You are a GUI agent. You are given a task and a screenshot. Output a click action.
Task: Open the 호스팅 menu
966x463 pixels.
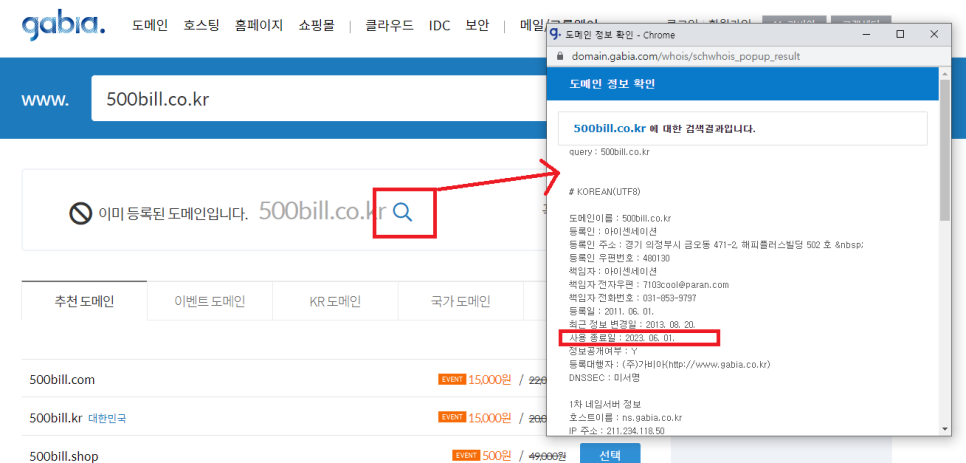[x=201, y=26]
